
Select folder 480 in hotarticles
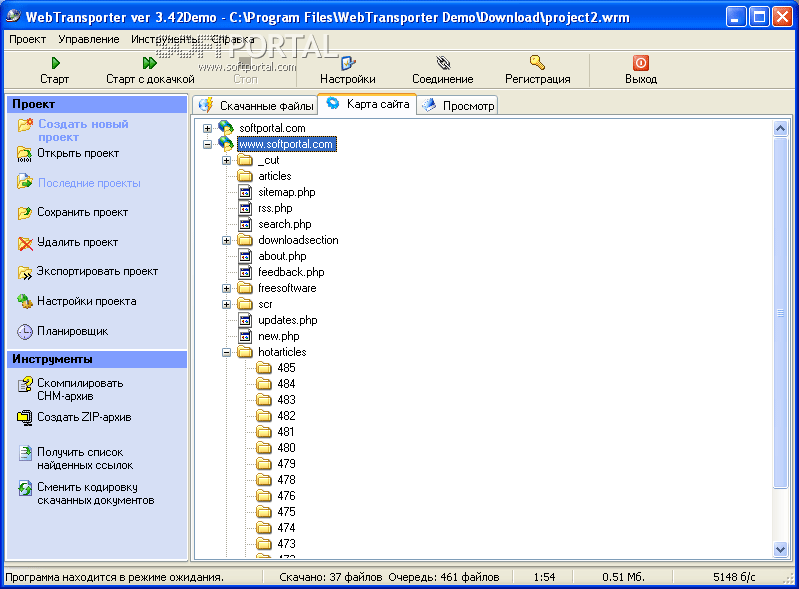click(286, 448)
